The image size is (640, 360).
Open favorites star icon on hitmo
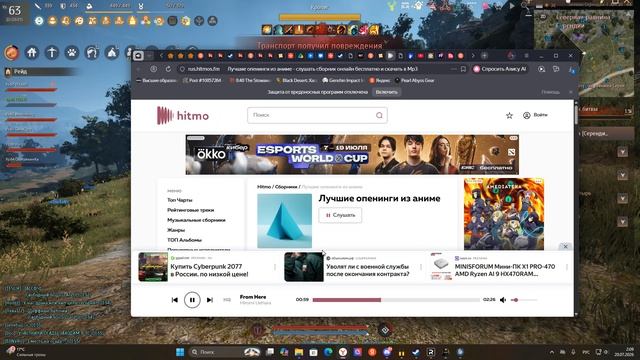(509, 116)
